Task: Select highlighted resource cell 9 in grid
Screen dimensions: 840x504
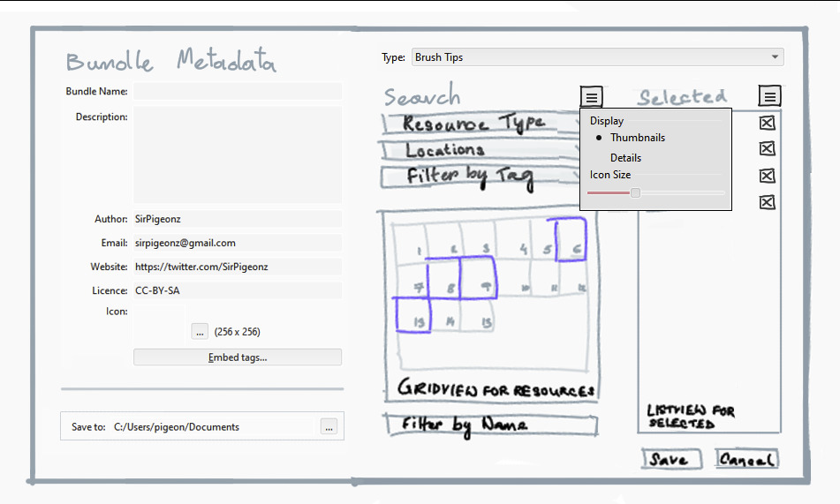Action: (x=479, y=277)
